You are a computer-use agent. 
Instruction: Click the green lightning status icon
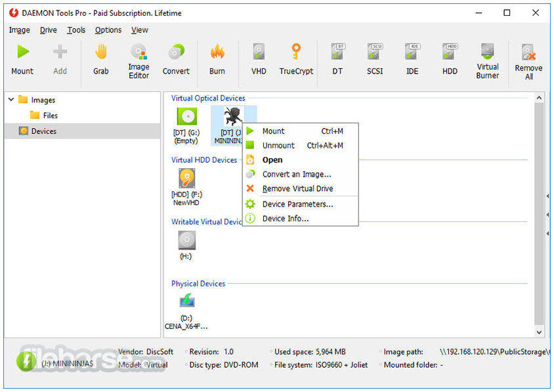point(26,362)
